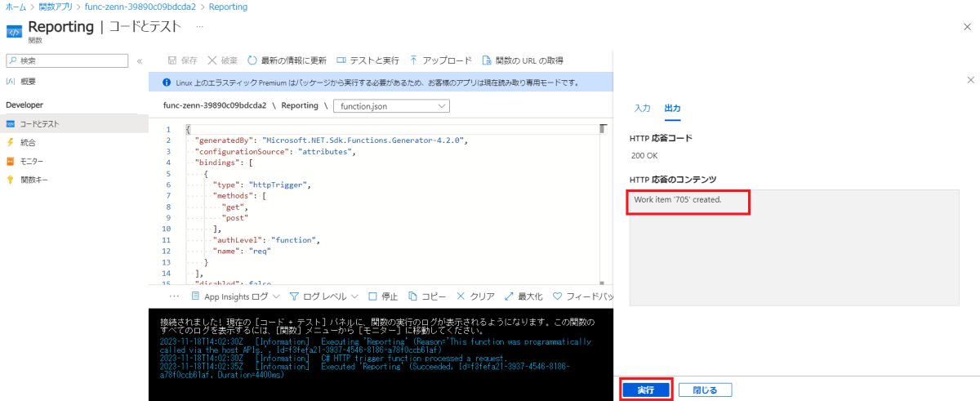Open the function.json file dropdown
This screenshot has height=401, width=980.
391,105
